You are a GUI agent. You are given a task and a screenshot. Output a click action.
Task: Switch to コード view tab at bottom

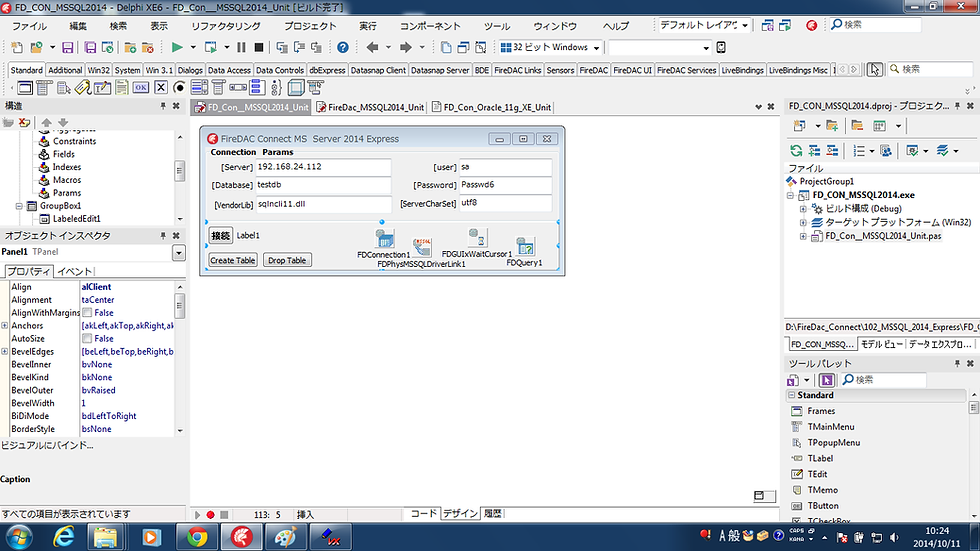click(x=423, y=513)
